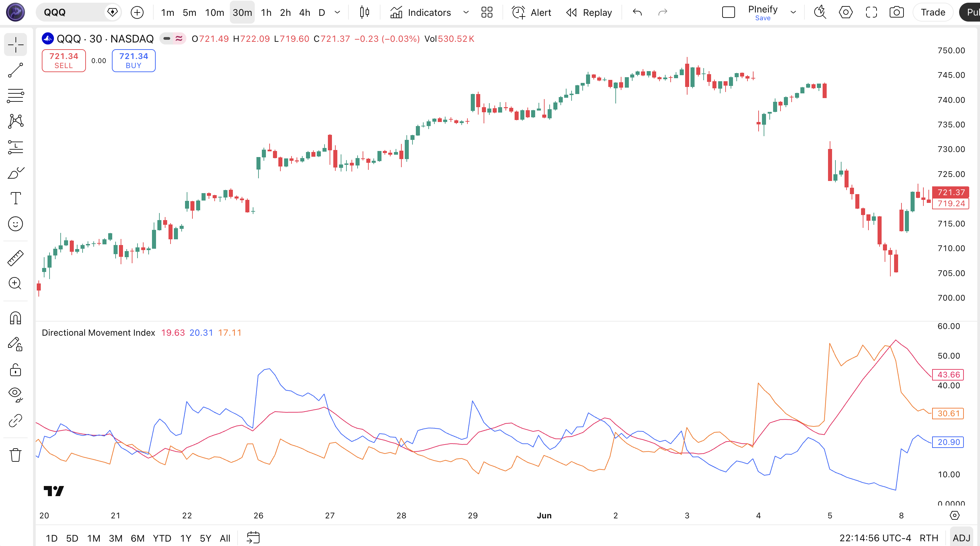Click the link drawings icon

click(16, 420)
